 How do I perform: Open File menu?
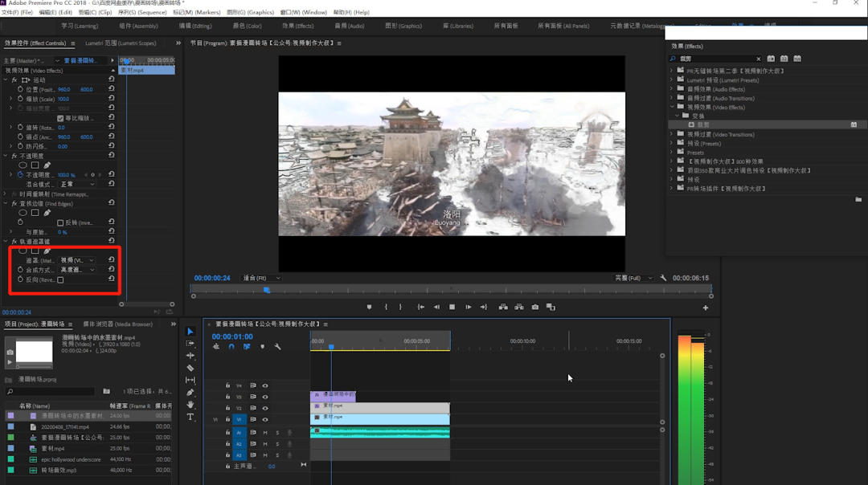point(17,12)
